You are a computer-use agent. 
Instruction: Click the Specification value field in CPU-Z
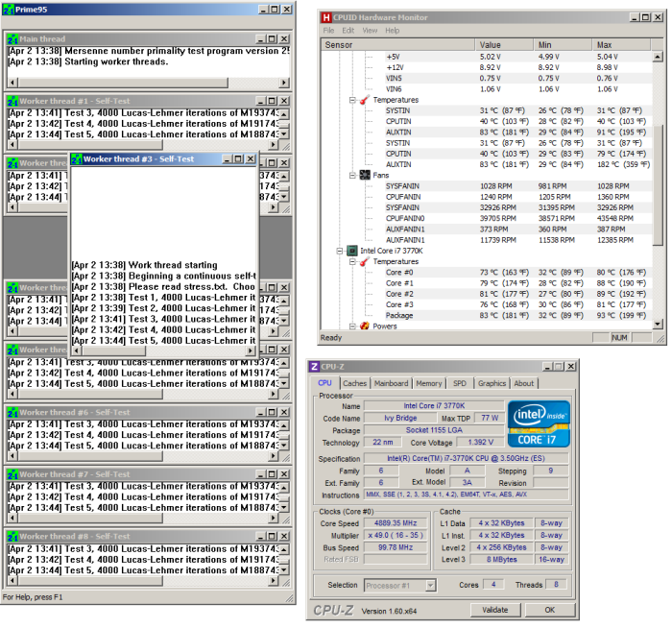click(x=467, y=459)
